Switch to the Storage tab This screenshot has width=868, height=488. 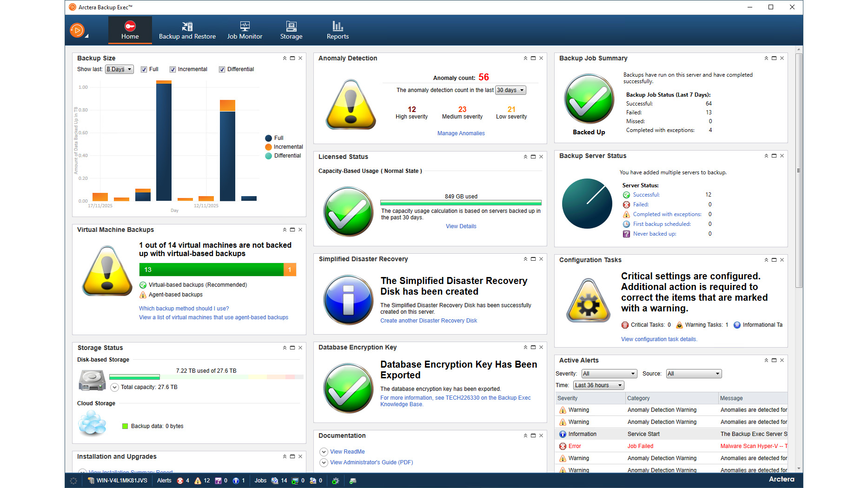pyautogui.click(x=291, y=30)
